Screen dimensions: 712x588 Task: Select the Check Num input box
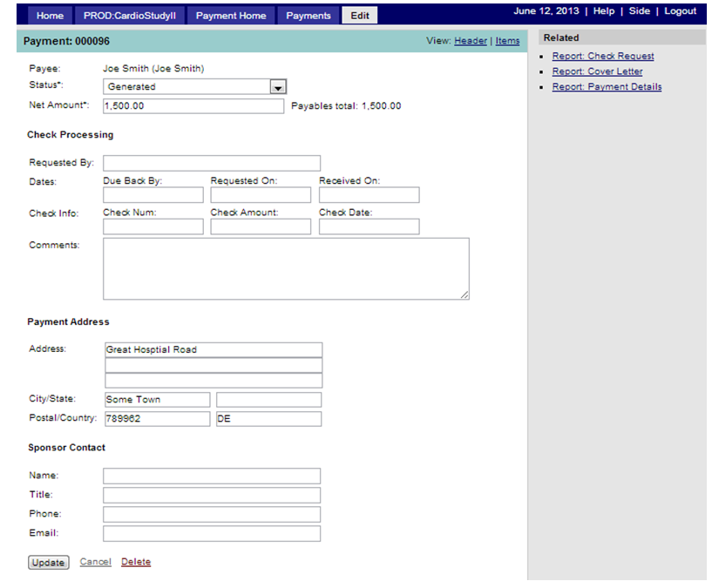[153, 226]
